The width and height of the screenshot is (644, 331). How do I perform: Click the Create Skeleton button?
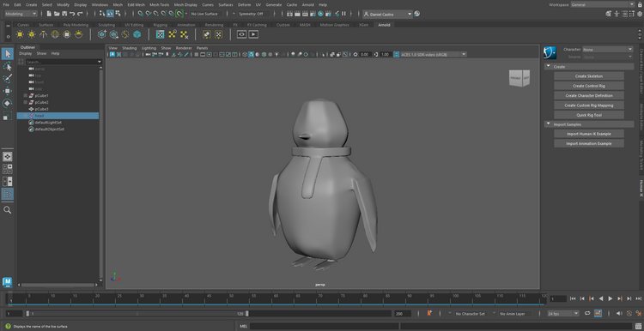coord(588,75)
